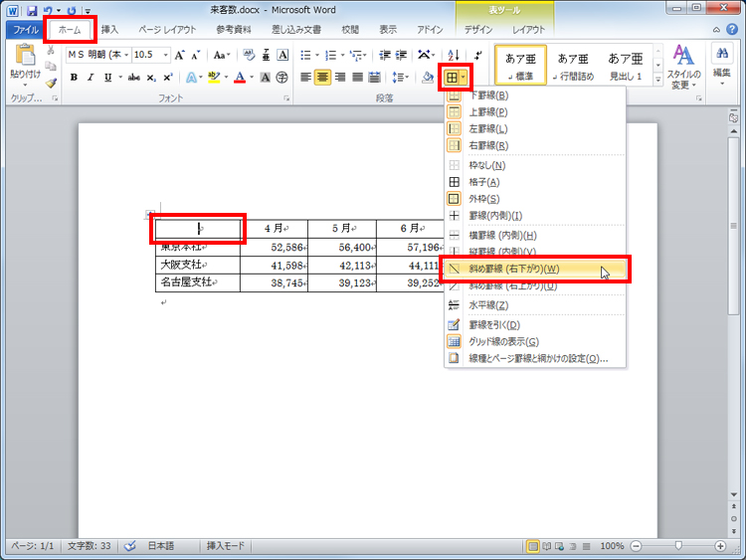
Task: Click the font color A button
Action: click(x=240, y=77)
